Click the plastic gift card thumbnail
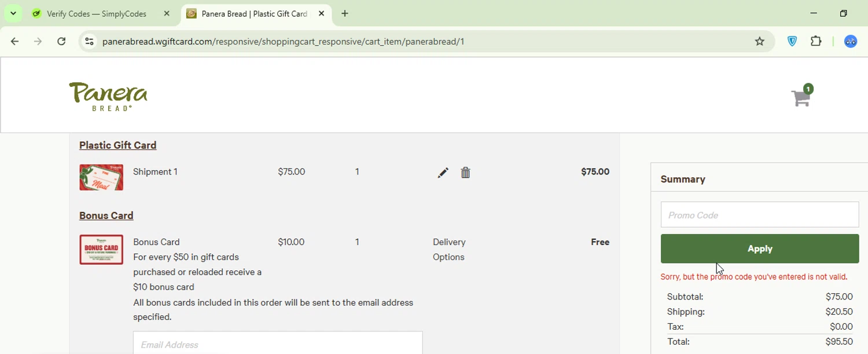Screen dimensions: 868x354 101,177
